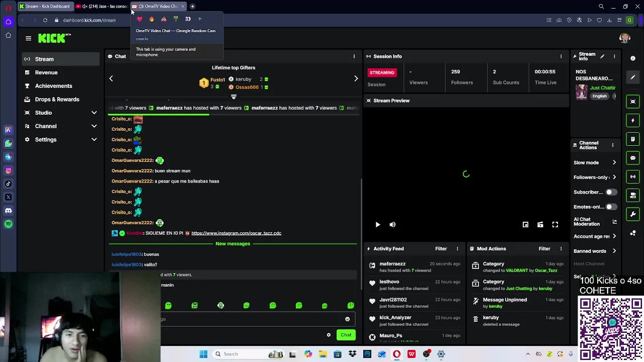Click the Windows taskbar Search box
This screenshot has height=362, width=644.
point(249,354)
